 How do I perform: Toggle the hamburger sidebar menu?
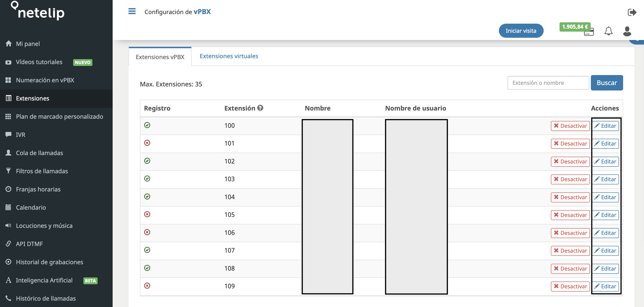coord(132,11)
